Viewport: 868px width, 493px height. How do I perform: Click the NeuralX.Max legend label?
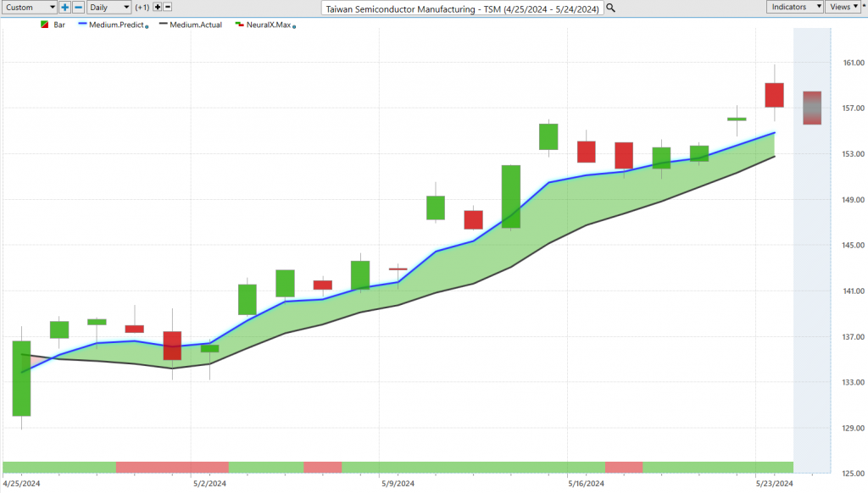[266, 25]
